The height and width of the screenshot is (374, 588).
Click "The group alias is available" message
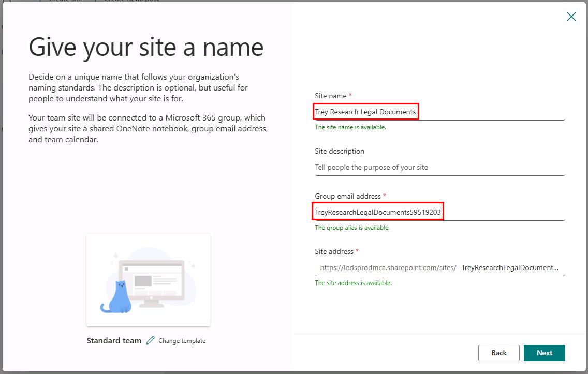(352, 228)
